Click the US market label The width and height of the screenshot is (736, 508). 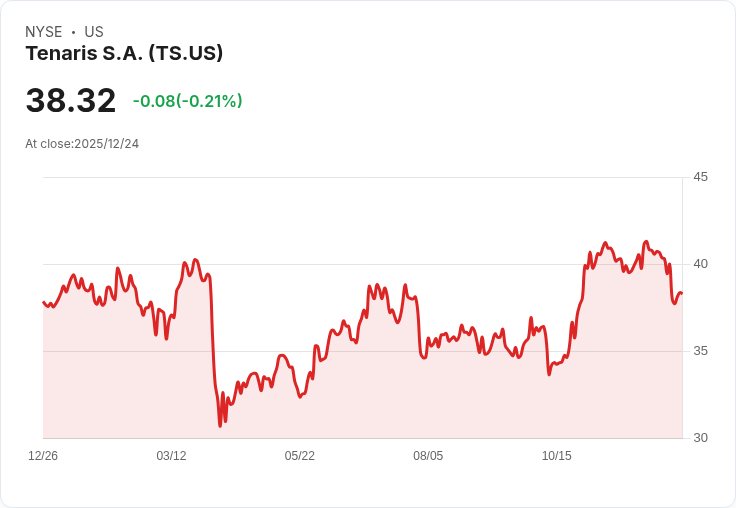(x=94, y=32)
